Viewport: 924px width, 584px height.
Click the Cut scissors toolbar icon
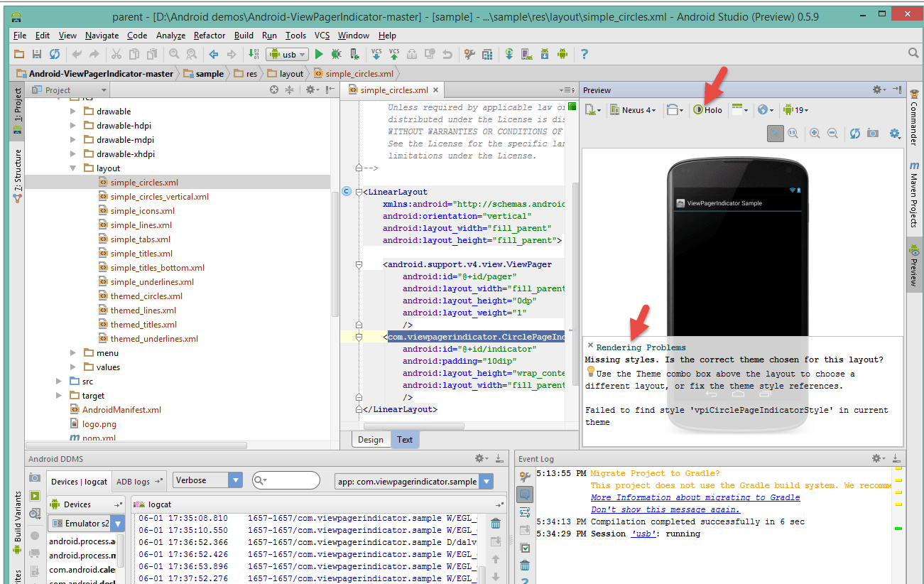116,54
